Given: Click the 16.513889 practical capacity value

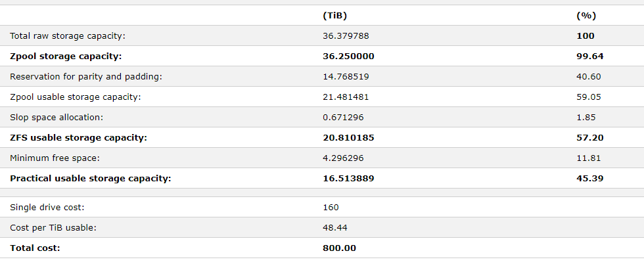Looking at the screenshot, I should [348, 179].
